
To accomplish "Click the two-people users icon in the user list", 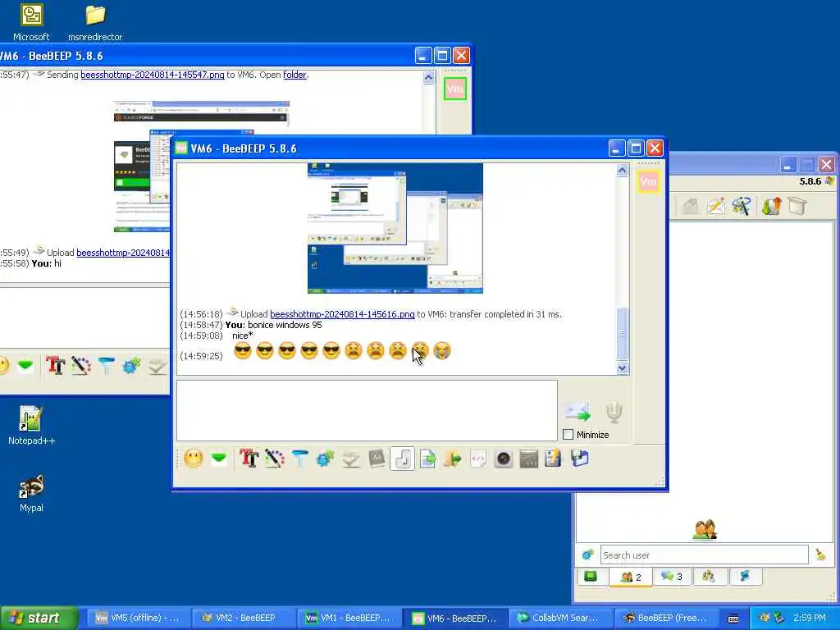I will 705,529.
